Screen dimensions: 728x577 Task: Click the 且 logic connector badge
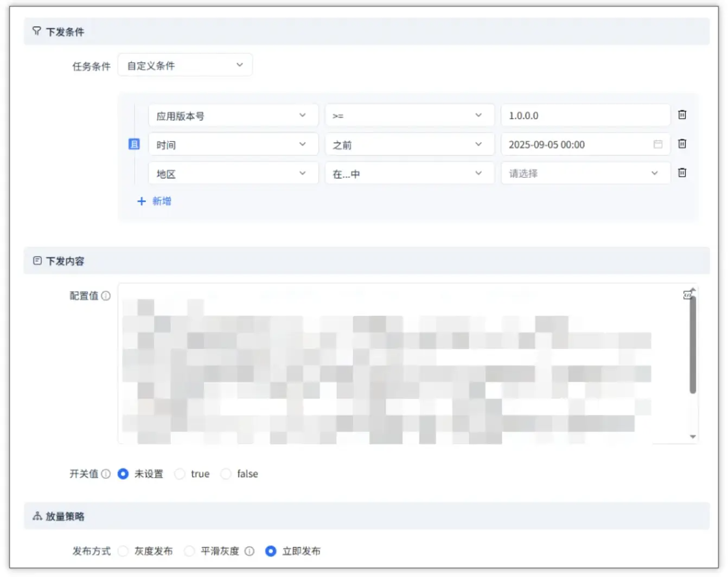134,144
